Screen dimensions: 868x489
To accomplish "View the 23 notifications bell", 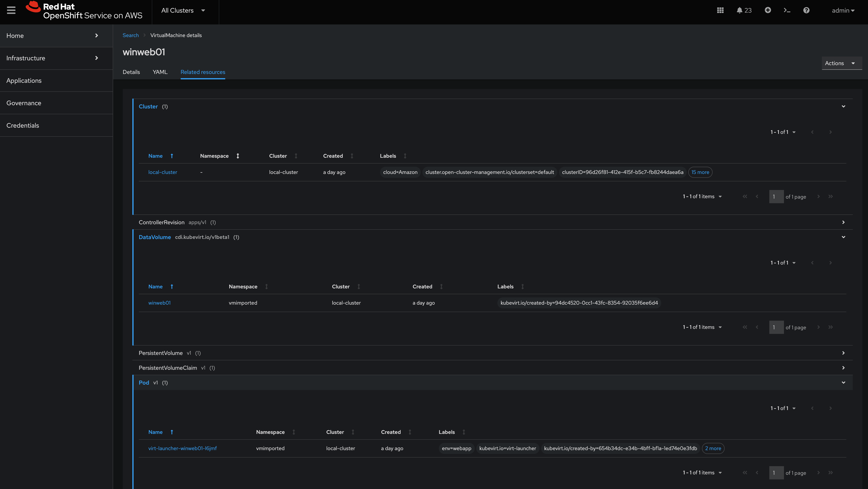I will click(x=744, y=10).
